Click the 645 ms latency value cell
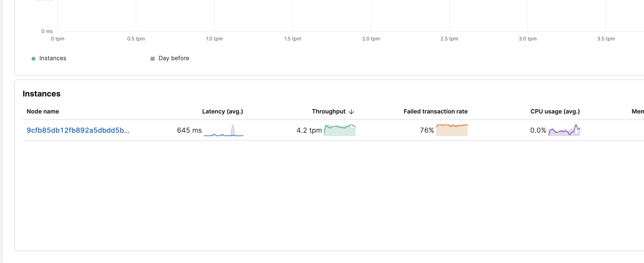This screenshot has width=644, height=263. coord(189,130)
